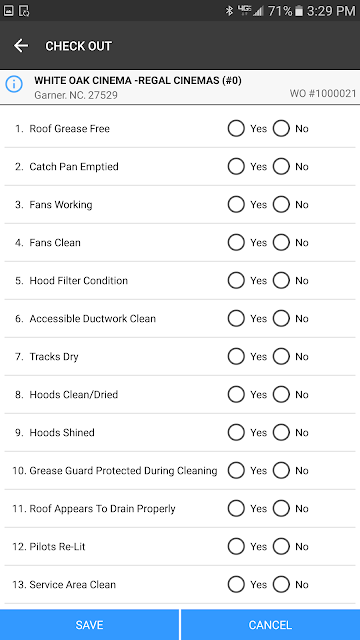Image resolution: width=360 pixels, height=640 pixels.
Task: Tap the 4G signal strength icon
Action: tap(249, 11)
